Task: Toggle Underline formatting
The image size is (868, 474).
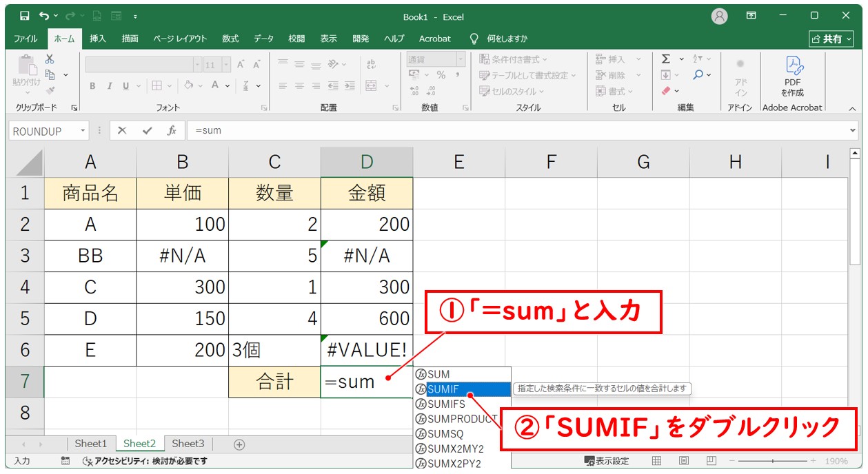Action: [x=126, y=86]
